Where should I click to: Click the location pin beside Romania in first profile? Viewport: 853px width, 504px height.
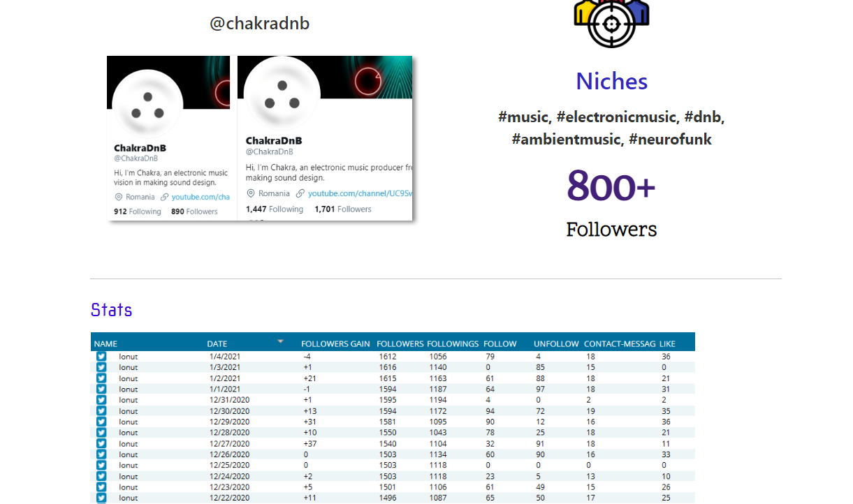click(x=118, y=197)
